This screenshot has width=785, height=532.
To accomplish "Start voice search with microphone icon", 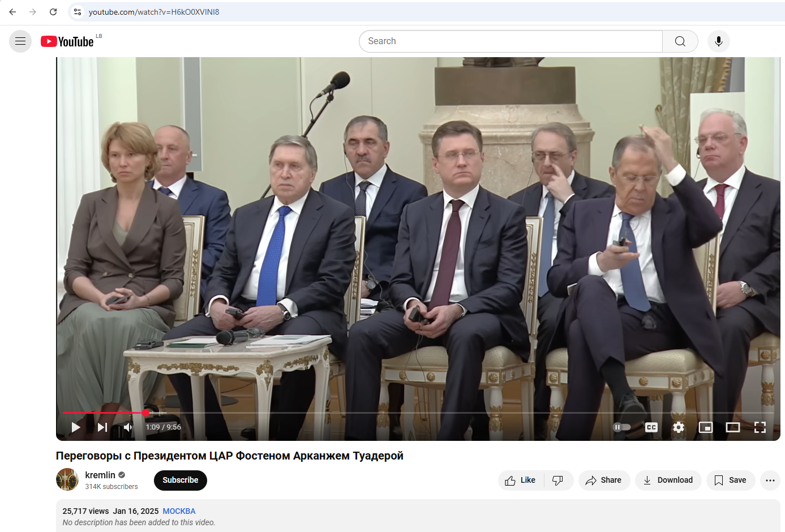I will tap(718, 41).
